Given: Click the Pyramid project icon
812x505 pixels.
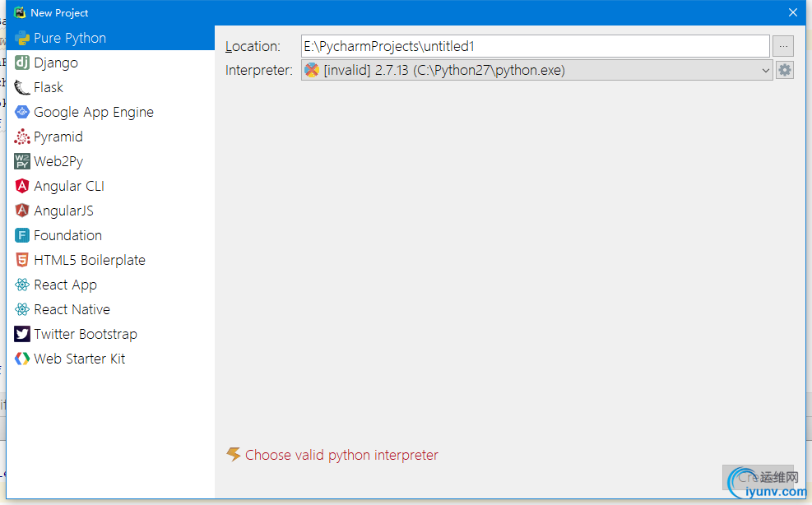Looking at the screenshot, I should coord(21,137).
